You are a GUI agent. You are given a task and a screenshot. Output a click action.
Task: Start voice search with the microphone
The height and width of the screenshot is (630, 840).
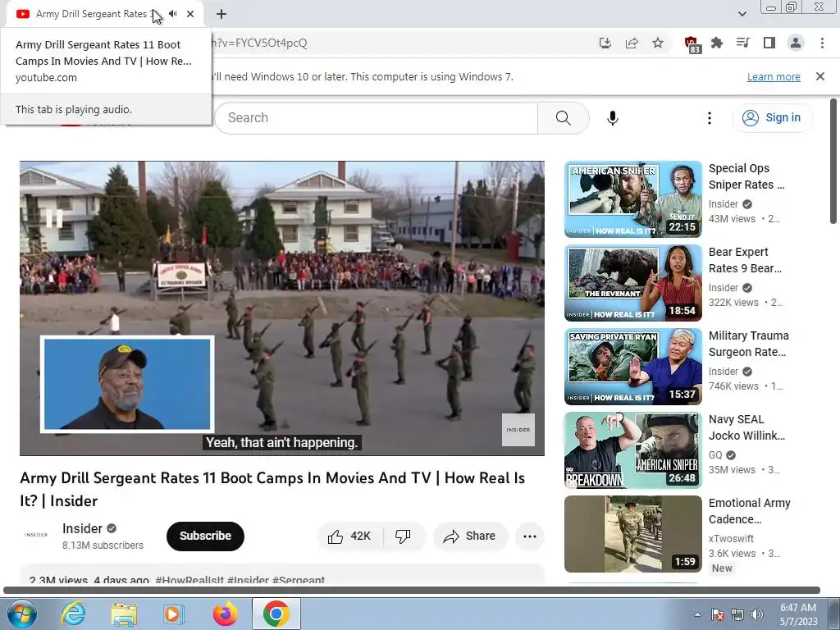click(x=612, y=118)
